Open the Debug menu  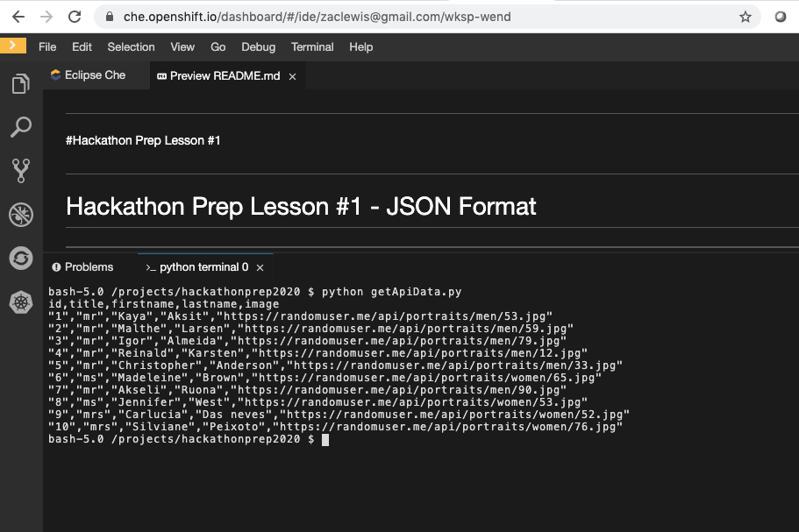258,47
